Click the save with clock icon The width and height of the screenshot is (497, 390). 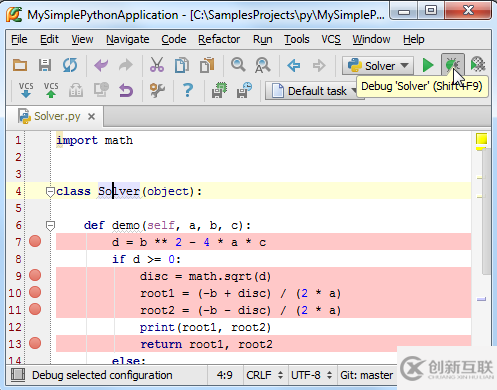pos(244,90)
